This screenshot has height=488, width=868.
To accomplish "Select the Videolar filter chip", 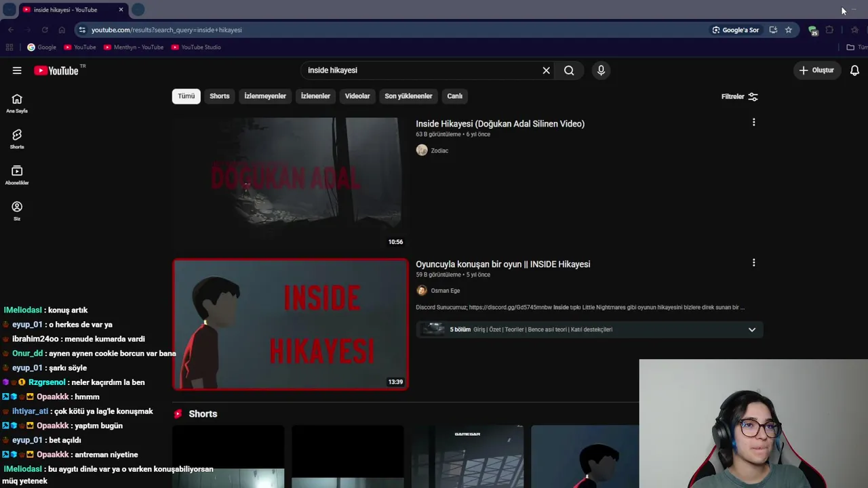I will [x=357, y=96].
